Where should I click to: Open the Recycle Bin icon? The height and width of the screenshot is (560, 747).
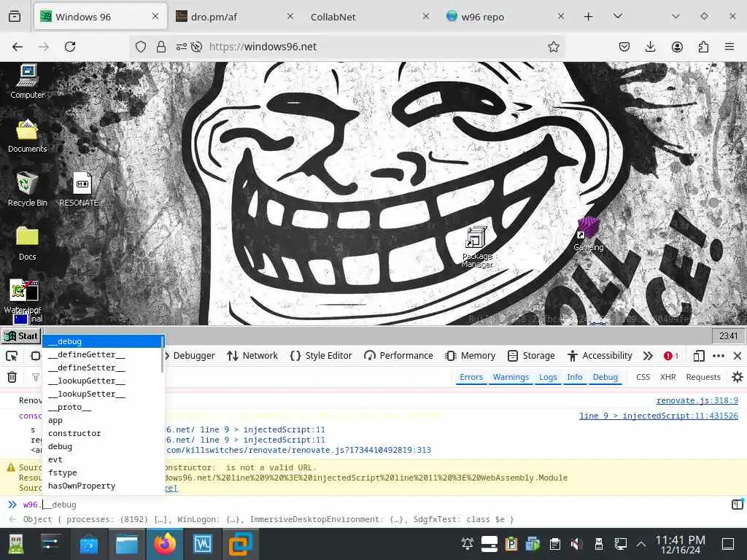coord(27,189)
